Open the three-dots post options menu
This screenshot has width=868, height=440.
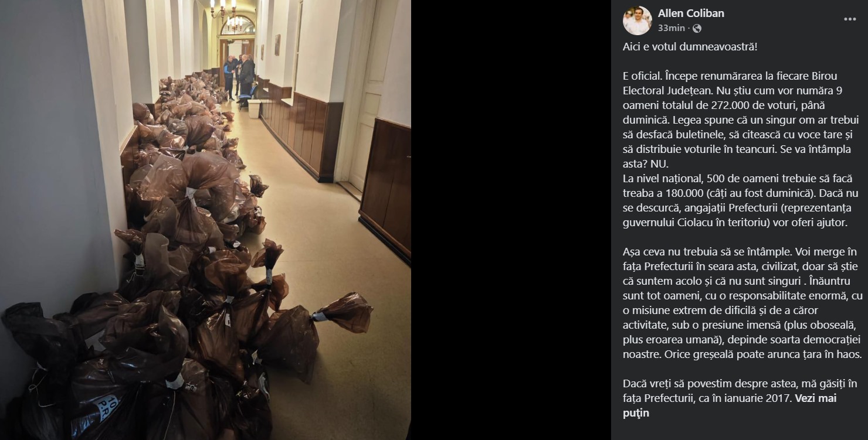(x=850, y=19)
